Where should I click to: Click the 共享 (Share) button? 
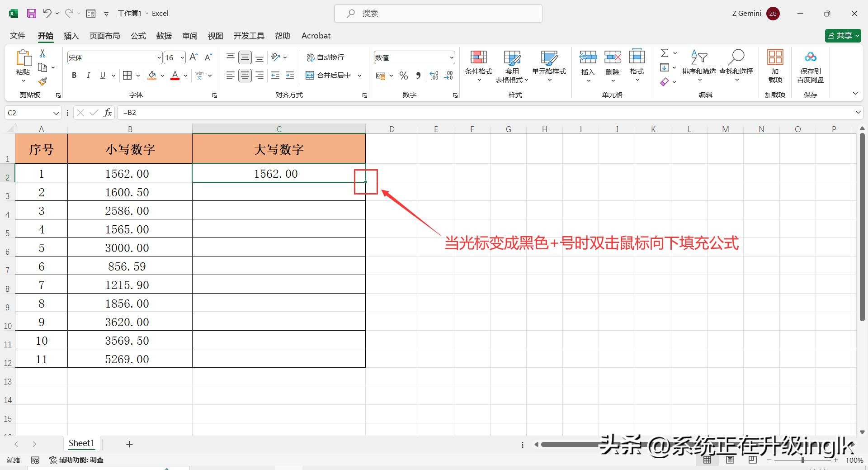(843, 36)
